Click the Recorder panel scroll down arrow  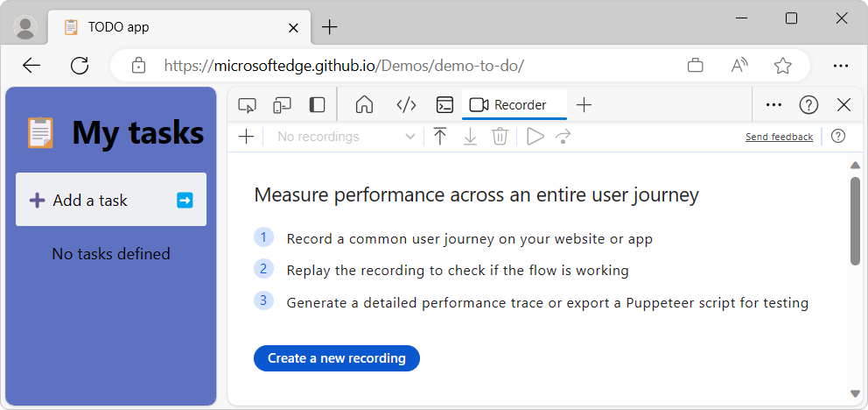(x=855, y=393)
